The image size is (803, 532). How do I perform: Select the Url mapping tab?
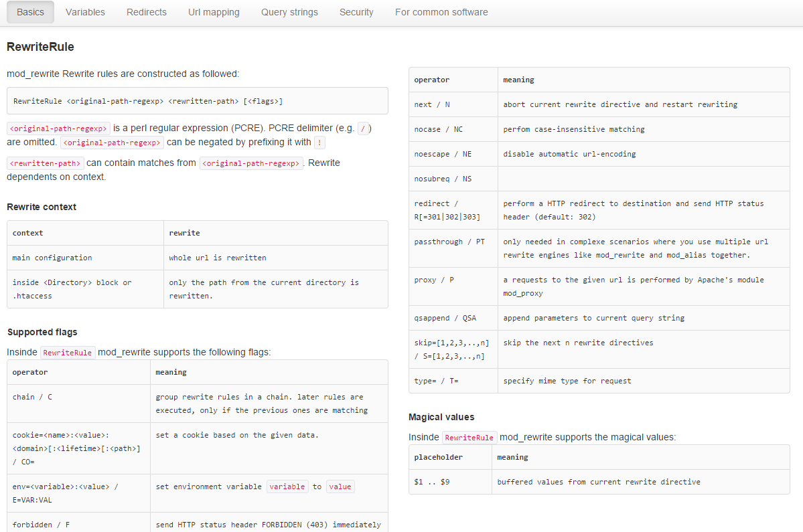[214, 11]
